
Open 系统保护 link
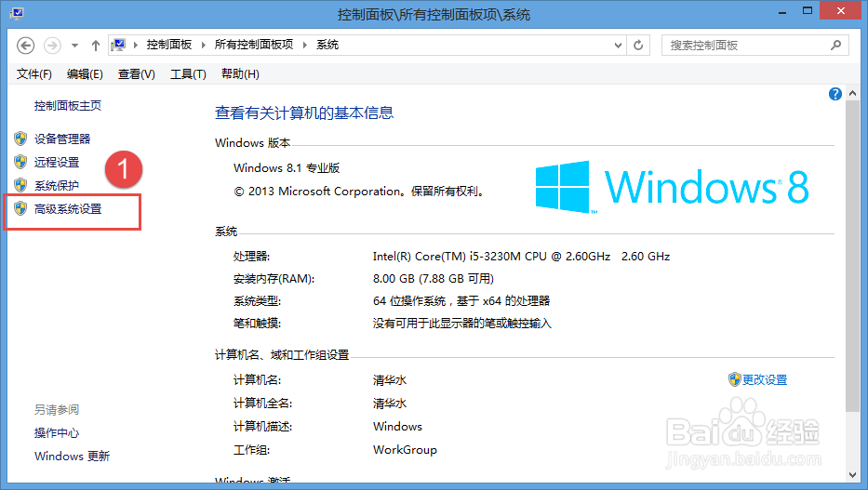57,185
